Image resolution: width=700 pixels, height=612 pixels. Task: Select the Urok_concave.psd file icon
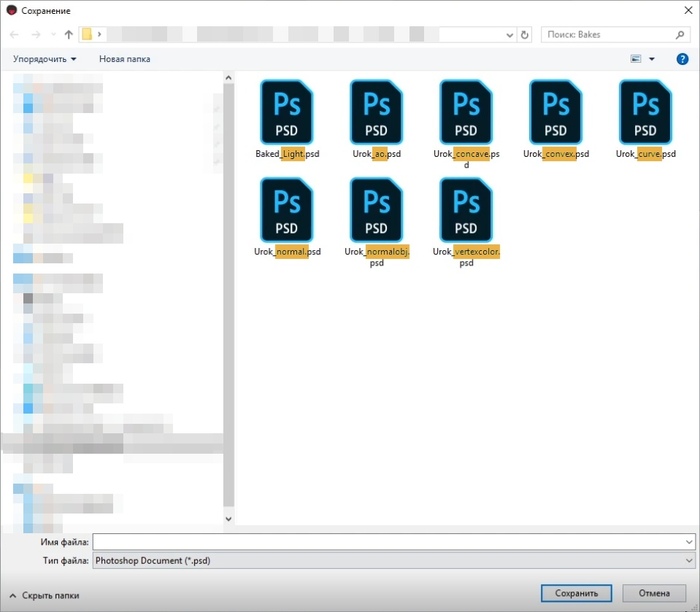(466, 112)
